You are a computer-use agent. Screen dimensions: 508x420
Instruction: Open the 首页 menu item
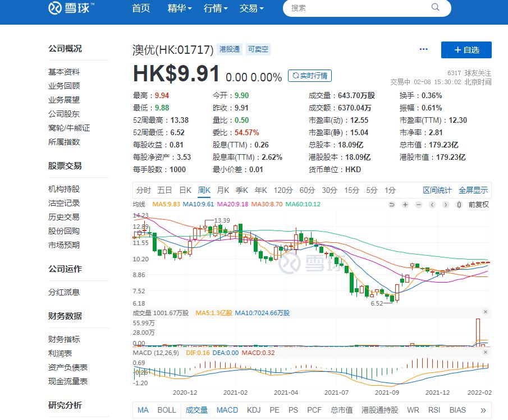pyautogui.click(x=140, y=9)
